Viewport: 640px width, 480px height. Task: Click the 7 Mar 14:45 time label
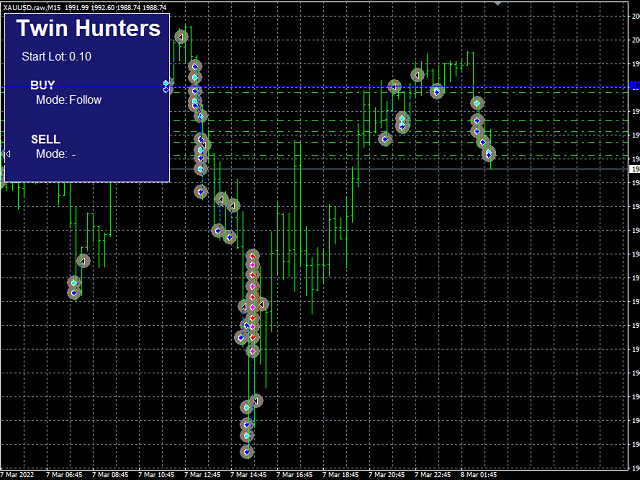pos(249,475)
